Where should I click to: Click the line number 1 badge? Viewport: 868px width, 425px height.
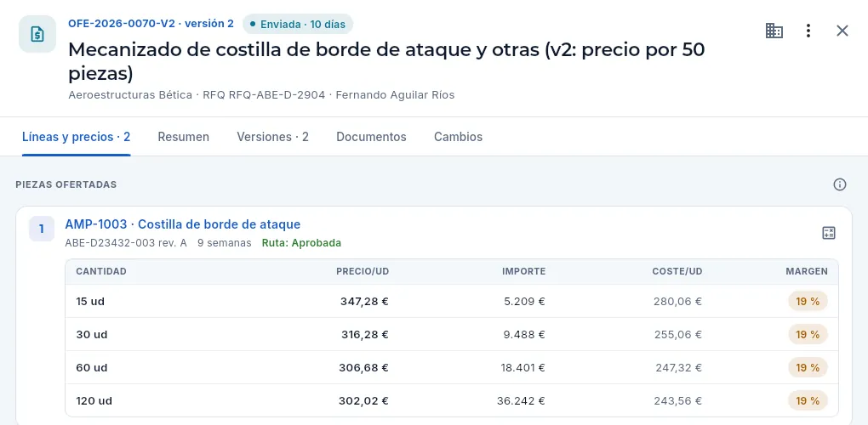click(x=42, y=229)
